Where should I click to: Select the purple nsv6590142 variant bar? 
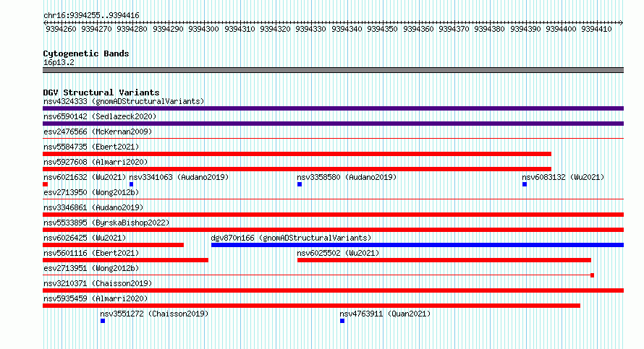[333, 124]
